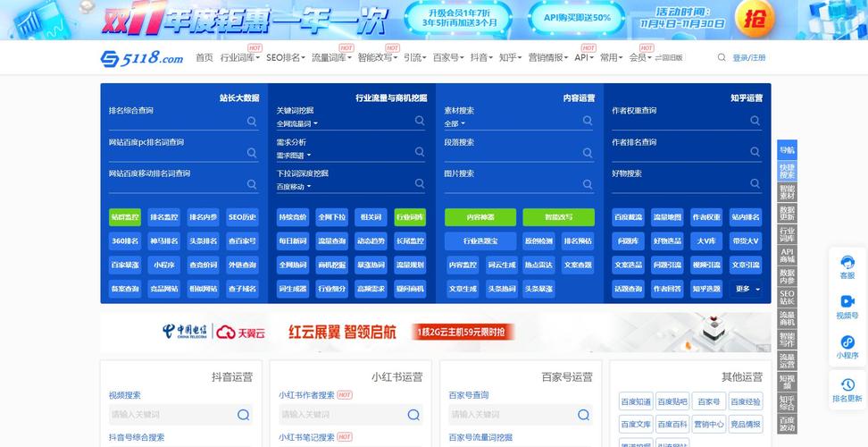Click 小红书作者搜索 keyword input field

point(342,415)
